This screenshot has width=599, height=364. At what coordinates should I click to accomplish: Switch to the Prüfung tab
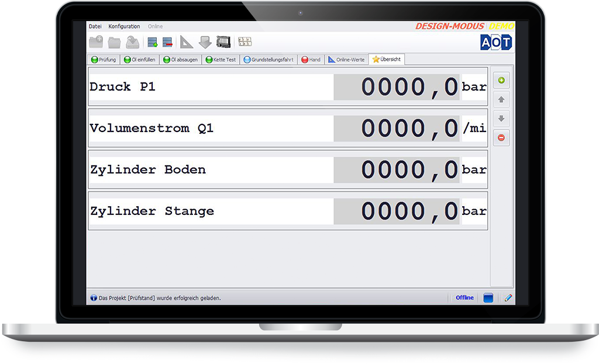[x=104, y=60]
